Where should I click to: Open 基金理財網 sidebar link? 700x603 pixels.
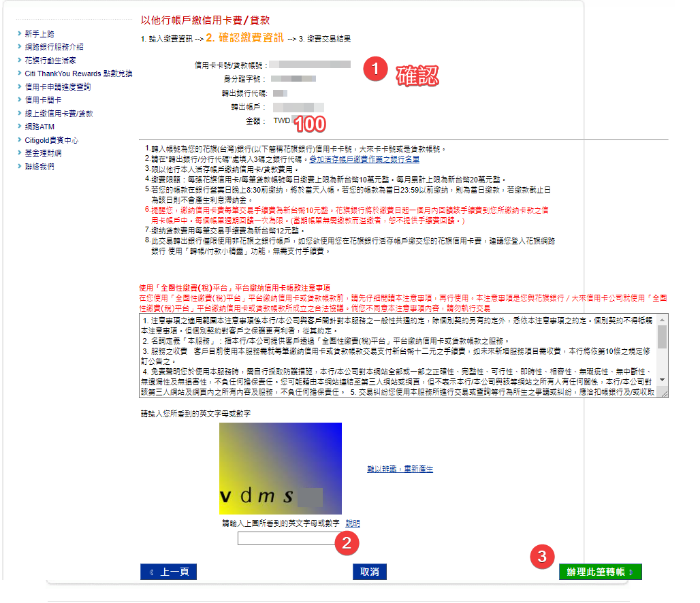point(43,153)
